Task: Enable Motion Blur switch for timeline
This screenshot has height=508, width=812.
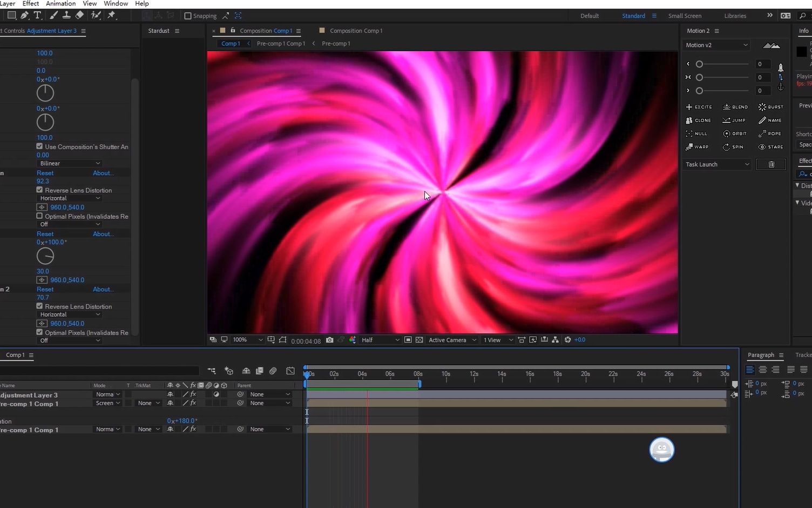Action: (273, 371)
